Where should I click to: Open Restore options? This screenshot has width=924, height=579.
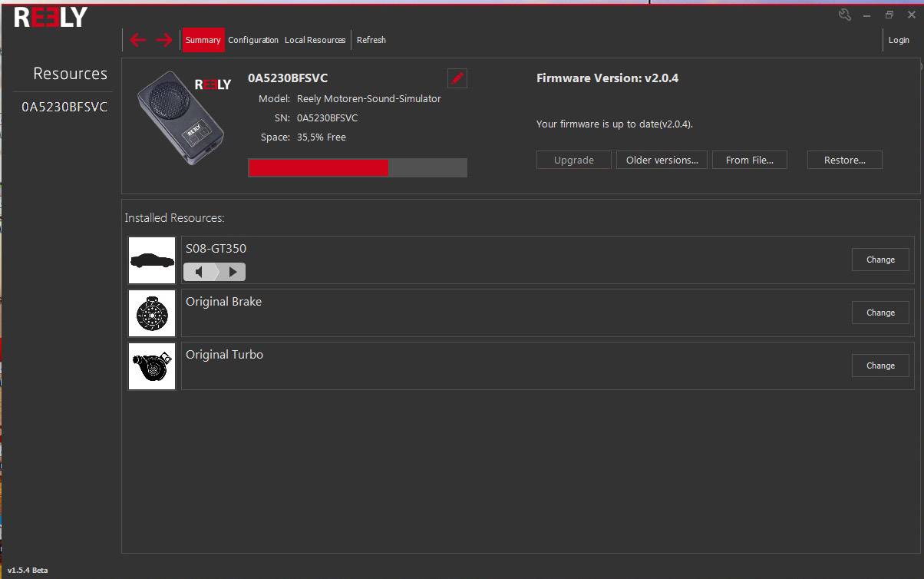click(x=844, y=160)
